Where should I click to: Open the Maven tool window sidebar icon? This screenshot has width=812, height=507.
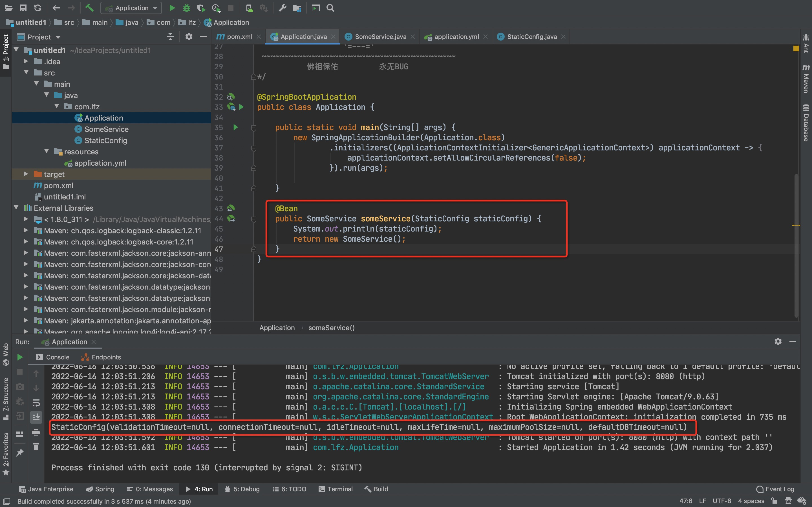click(x=806, y=79)
